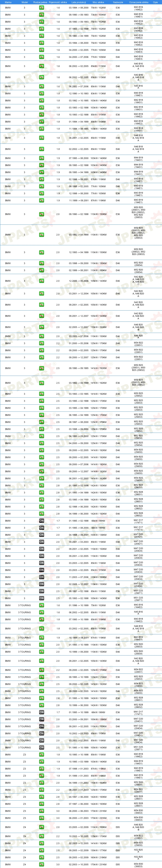Image resolution: width=162 pixels, height=868 pixels.
Task: Click the date cell 11.1999 -> 09.2001
Action: point(79,200)
